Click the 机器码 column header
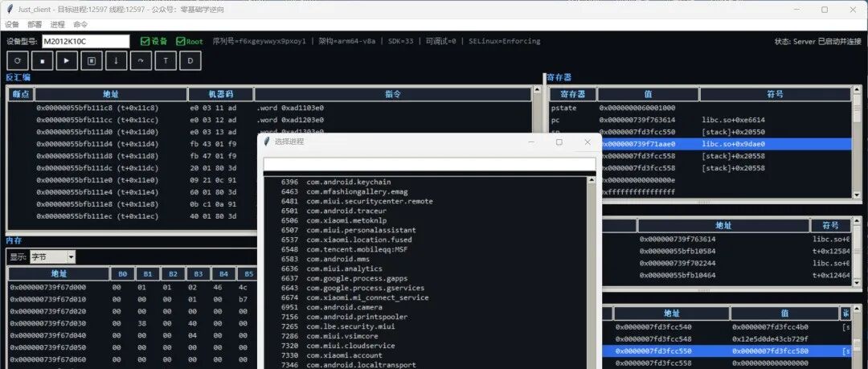This screenshot has width=868, height=369. [x=220, y=94]
